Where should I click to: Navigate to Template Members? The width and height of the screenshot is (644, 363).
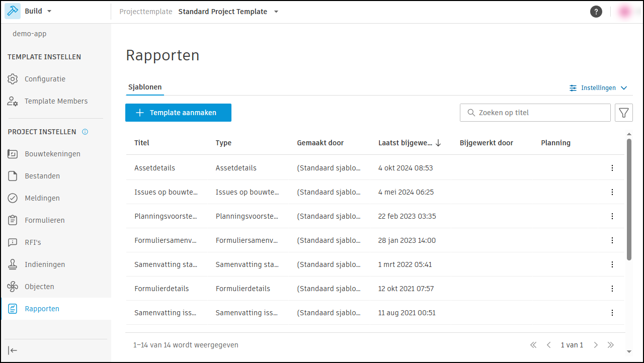click(56, 101)
